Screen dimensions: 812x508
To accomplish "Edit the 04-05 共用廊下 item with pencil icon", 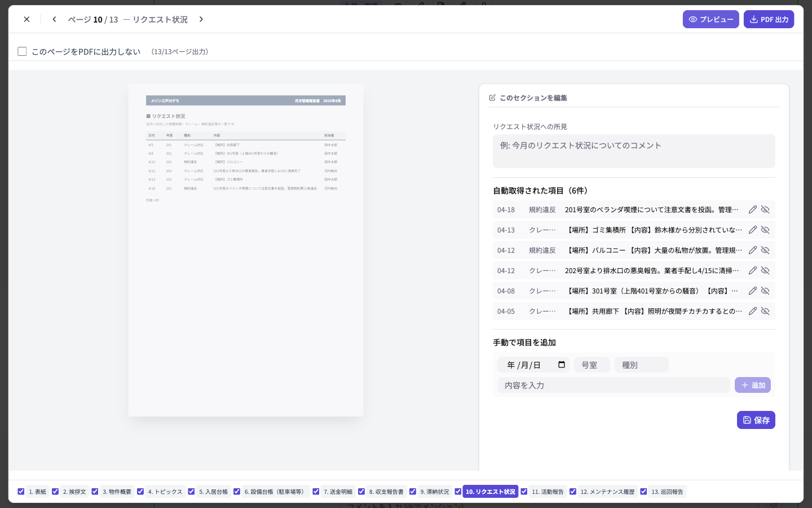I will 753,311.
